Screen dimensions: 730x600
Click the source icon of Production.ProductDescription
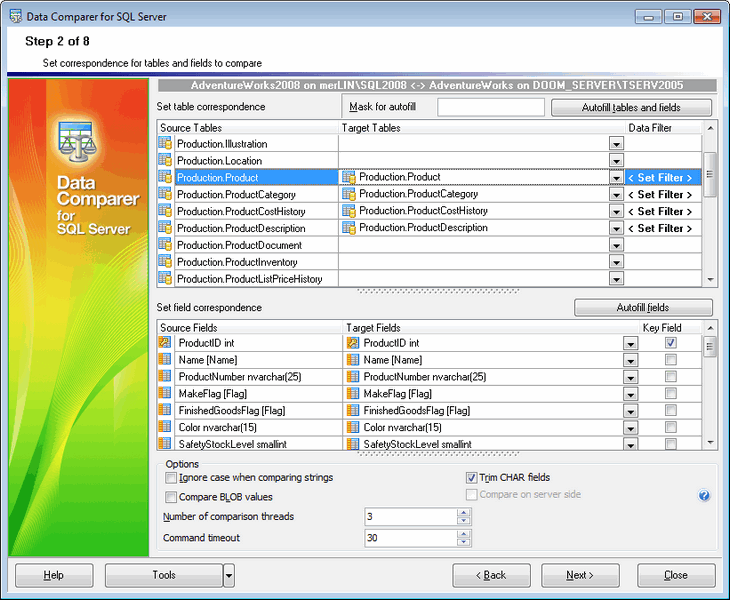[165, 228]
